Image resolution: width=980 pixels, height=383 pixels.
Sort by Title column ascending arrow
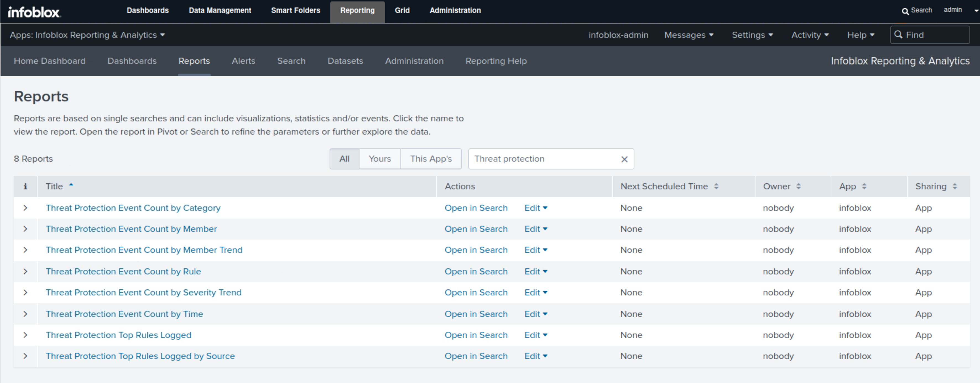[71, 185]
